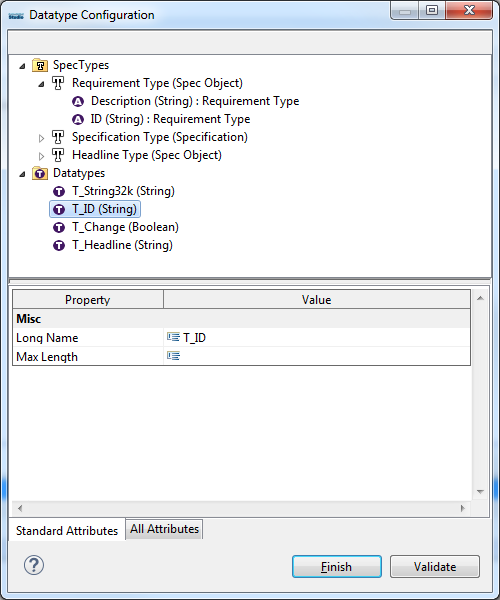Click the Description attribute purple A icon
The width and height of the screenshot is (500, 600).
pos(78,101)
